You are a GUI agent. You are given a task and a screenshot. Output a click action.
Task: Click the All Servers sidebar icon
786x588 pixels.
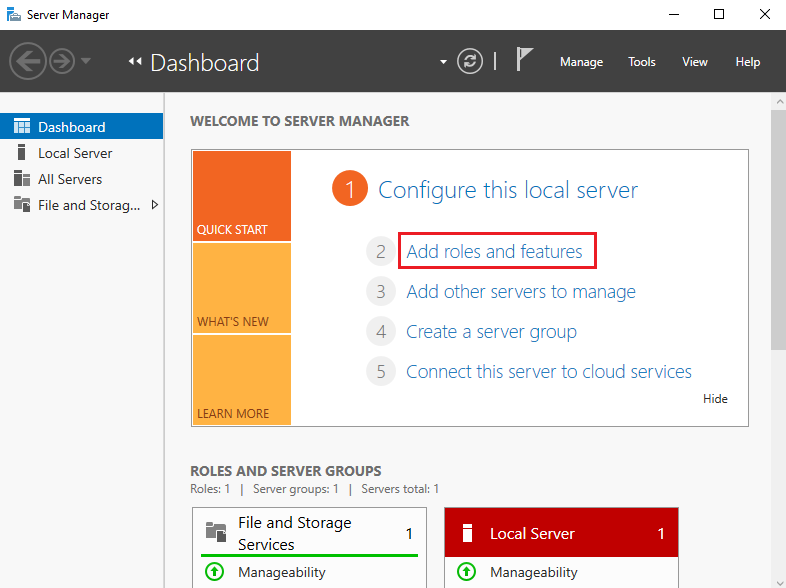click(21, 179)
